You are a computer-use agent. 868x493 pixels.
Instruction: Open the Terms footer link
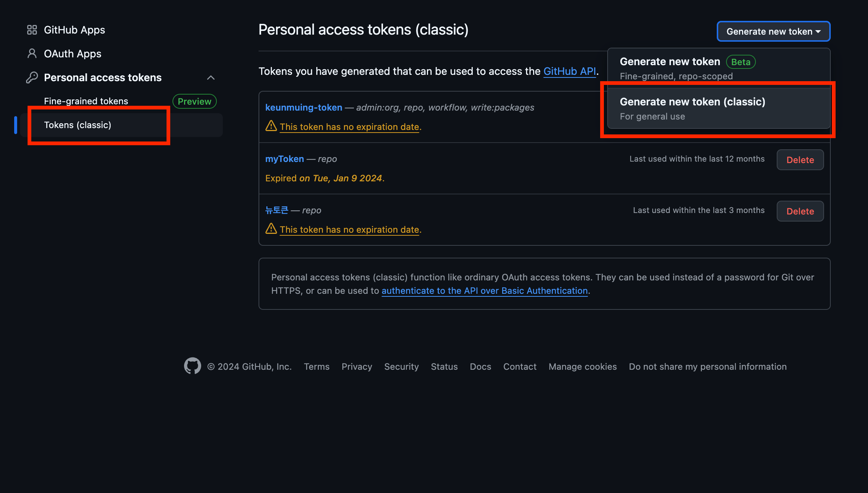coord(317,366)
